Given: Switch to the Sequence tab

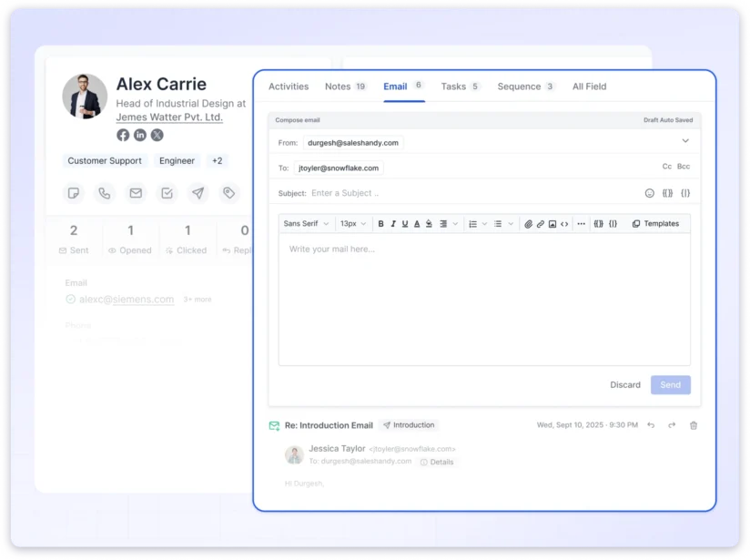Looking at the screenshot, I should [x=526, y=87].
